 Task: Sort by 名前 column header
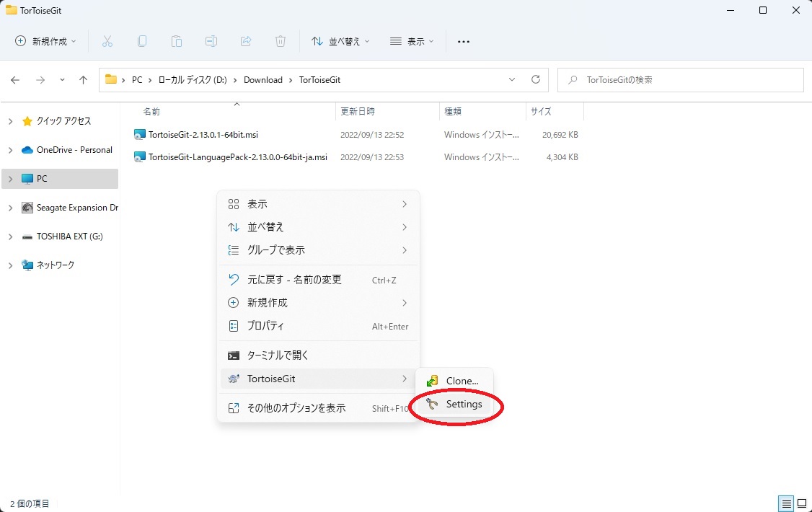[x=151, y=111]
